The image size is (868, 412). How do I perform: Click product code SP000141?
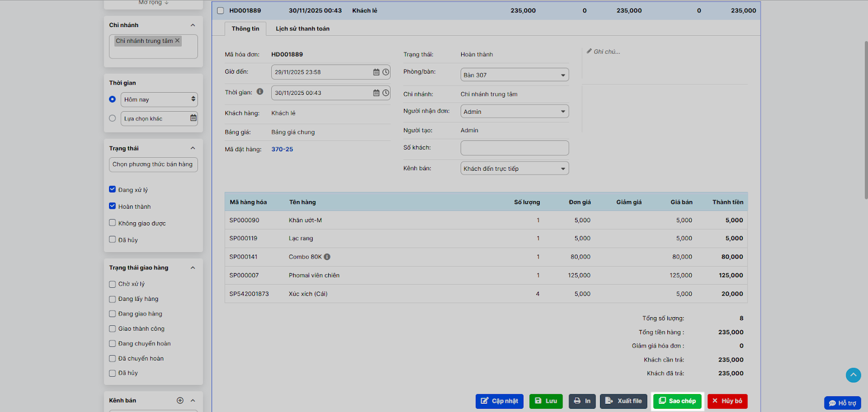pyautogui.click(x=243, y=257)
